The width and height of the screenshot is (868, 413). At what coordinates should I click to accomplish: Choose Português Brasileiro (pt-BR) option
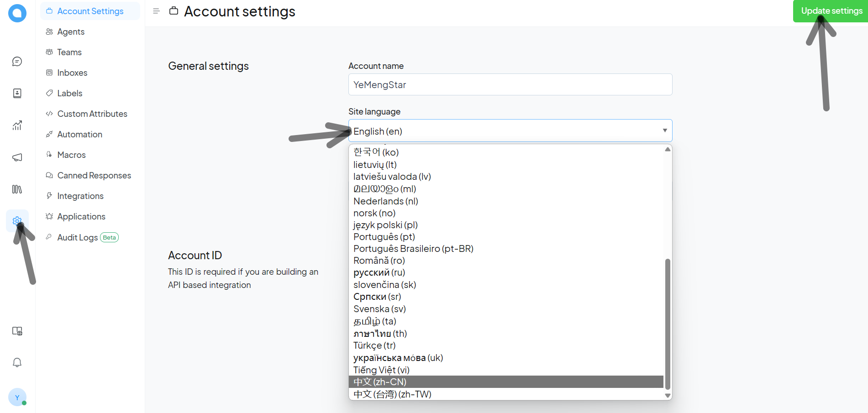(x=413, y=249)
